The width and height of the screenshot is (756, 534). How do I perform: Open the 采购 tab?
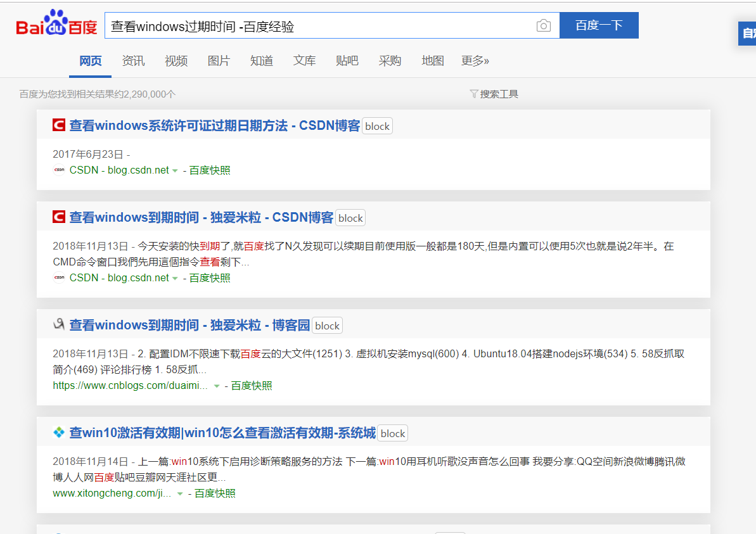pyautogui.click(x=390, y=61)
